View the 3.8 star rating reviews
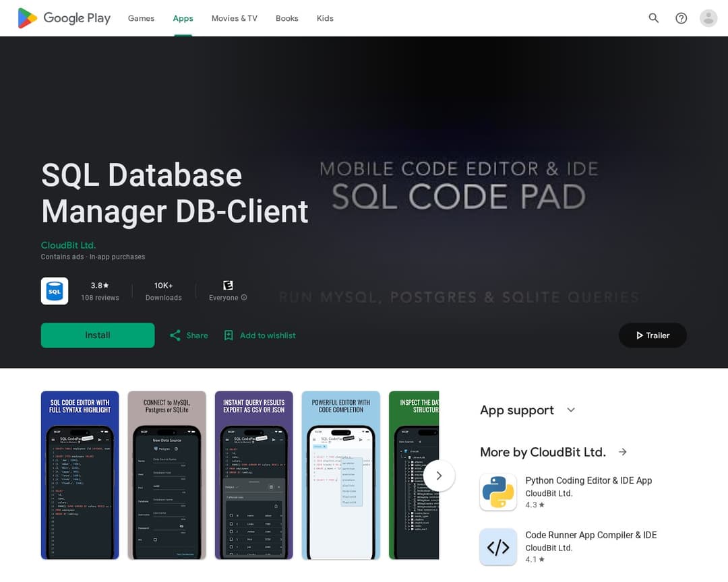The image size is (728, 582). coord(100,291)
